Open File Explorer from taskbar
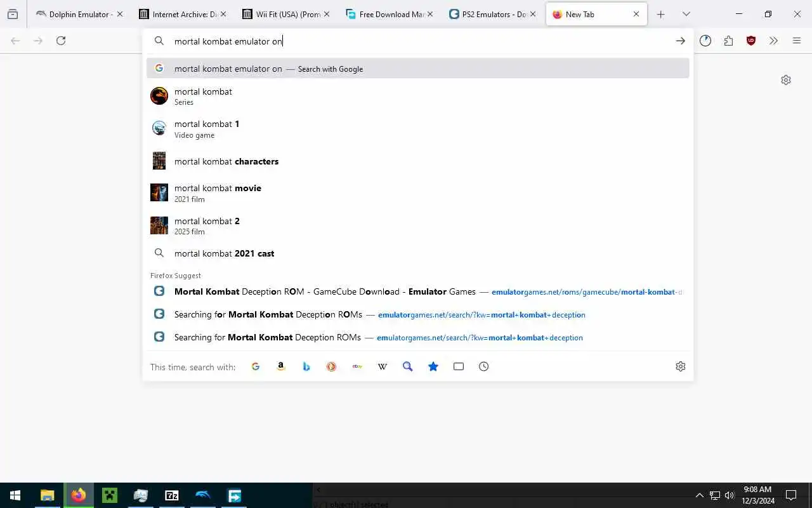The height and width of the screenshot is (508, 812). click(x=48, y=495)
